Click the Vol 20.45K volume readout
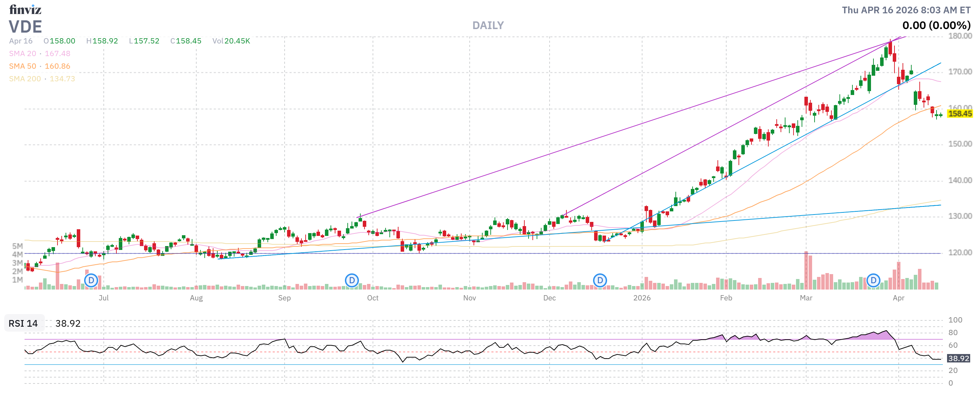The height and width of the screenshot is (394, 980). [x=231, y=41]
